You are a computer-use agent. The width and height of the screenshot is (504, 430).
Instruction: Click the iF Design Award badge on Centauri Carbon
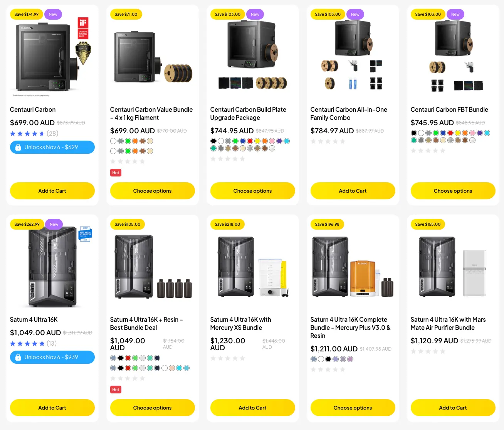coord(83,27)
